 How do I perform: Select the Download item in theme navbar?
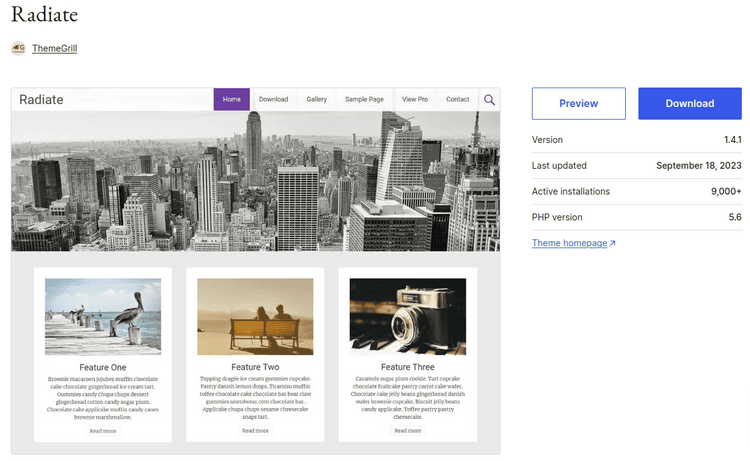tap(273, 100)
